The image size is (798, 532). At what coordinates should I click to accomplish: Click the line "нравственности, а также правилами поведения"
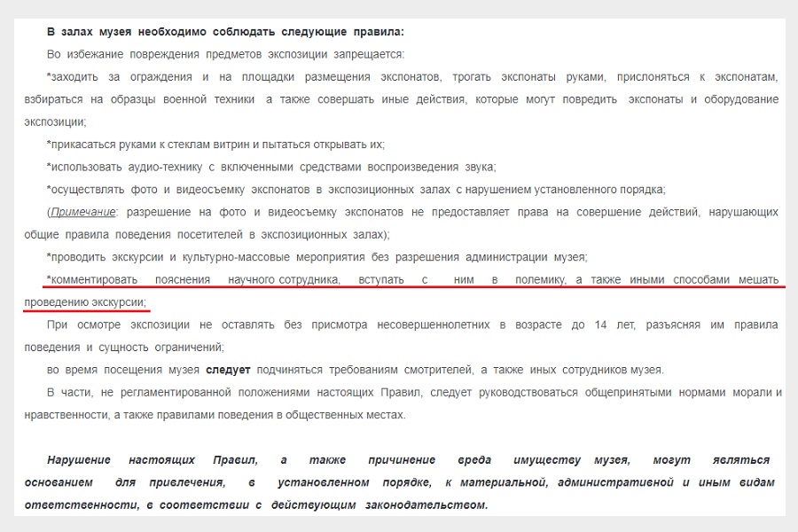tap(213, 414)
